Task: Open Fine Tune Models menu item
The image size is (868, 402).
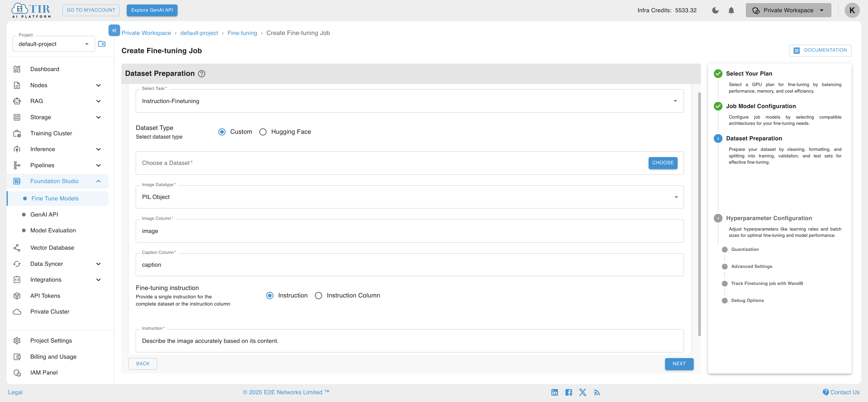Action: [x=58, y=199]
